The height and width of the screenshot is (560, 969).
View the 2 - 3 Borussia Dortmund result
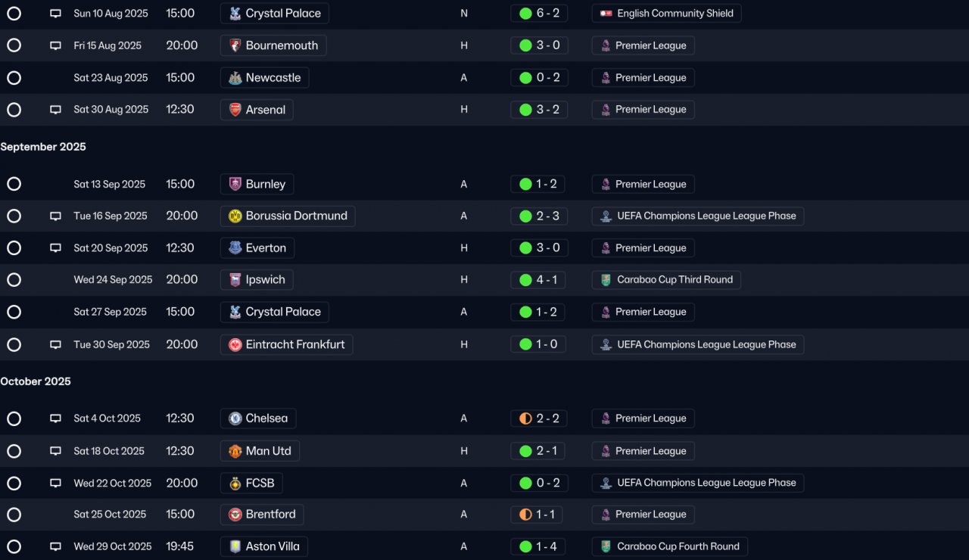tap(539, 216)
